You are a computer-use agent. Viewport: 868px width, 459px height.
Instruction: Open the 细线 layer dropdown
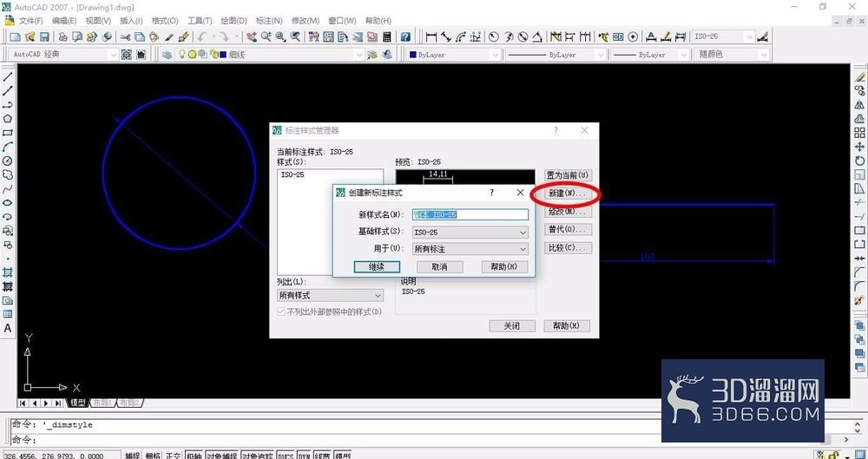tap(268, 55)
